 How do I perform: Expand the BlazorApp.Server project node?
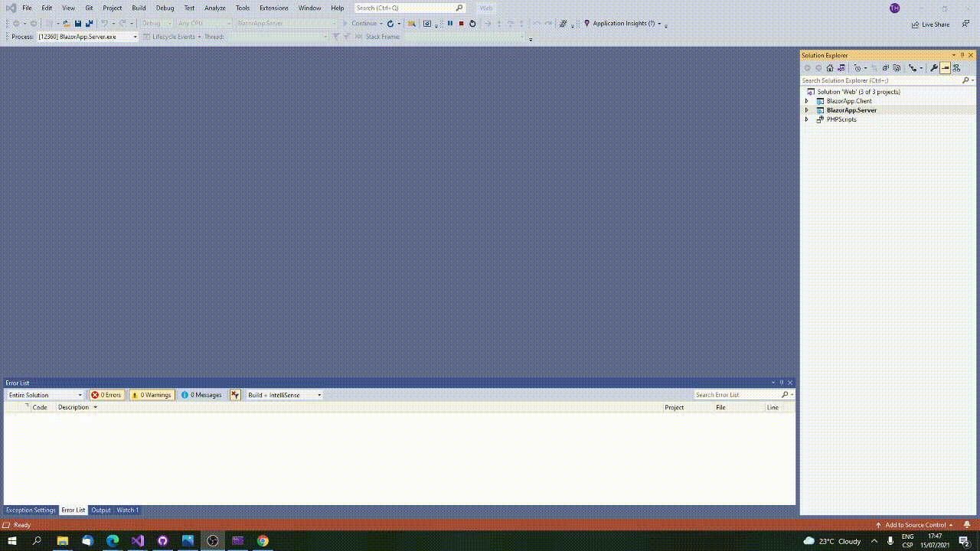[806, 110]
